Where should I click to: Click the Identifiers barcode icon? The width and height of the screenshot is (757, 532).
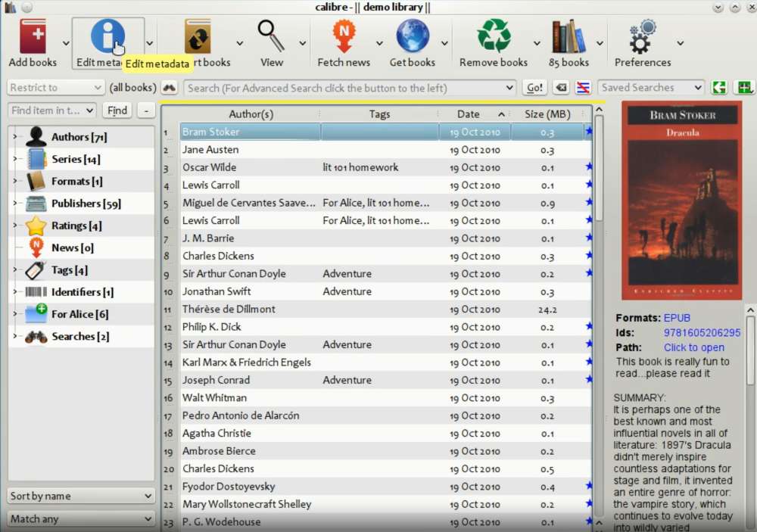(x=36, y=291)
